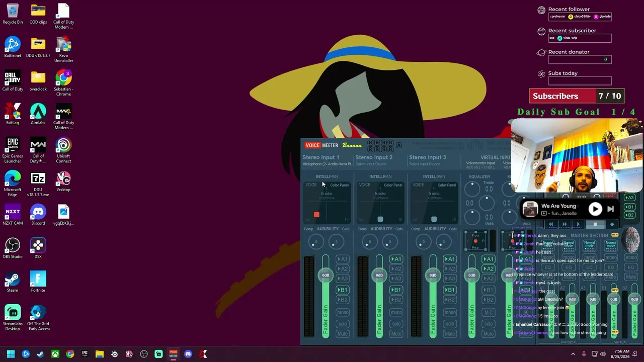The image size is (644, 362).
Task: Open File Explorer from the taskbar
Action: click(100, 354)
